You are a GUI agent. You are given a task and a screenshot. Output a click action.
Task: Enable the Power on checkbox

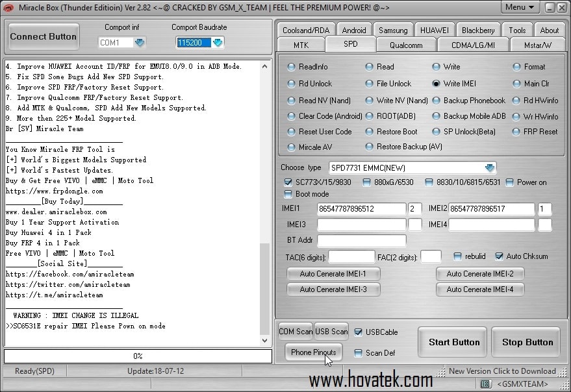[x=509, y=182]
